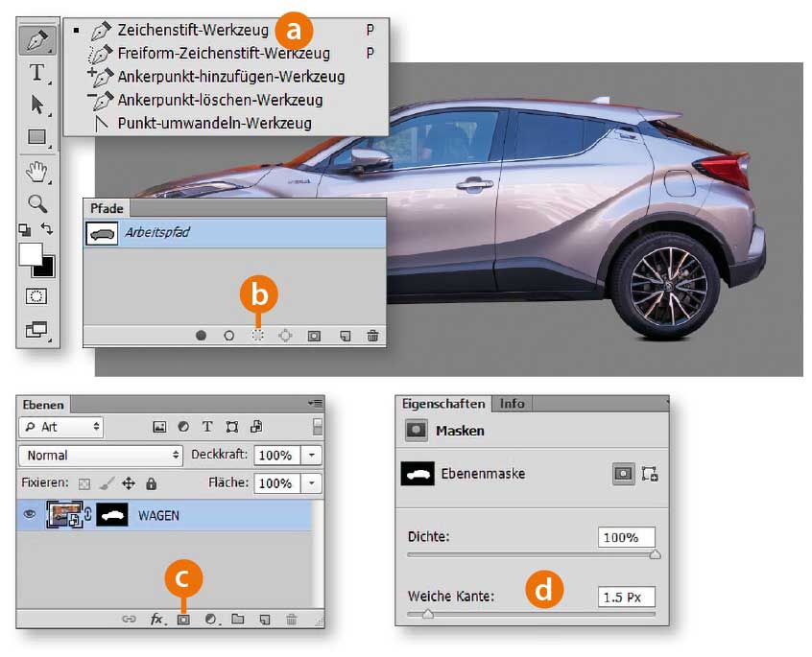Filter layers by pixel layers icon
This screenshot has height=657, width=812.
tap(159, 427)
